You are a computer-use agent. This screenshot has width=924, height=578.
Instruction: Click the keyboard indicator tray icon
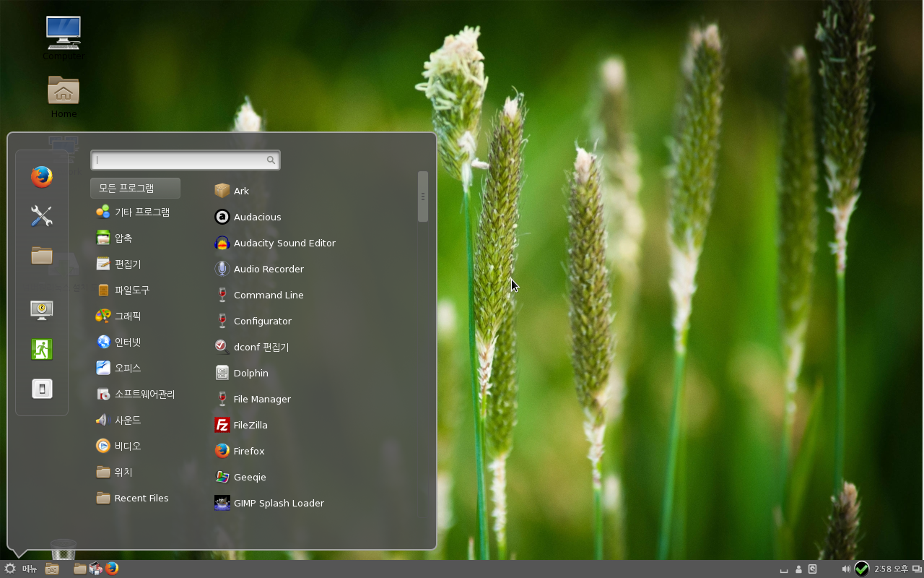point(784,571)
